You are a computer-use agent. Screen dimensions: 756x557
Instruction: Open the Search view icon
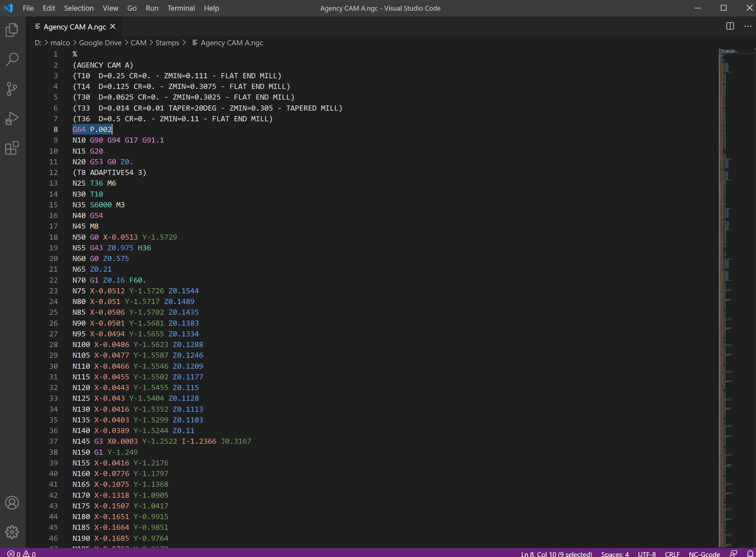tap(12, 59)
